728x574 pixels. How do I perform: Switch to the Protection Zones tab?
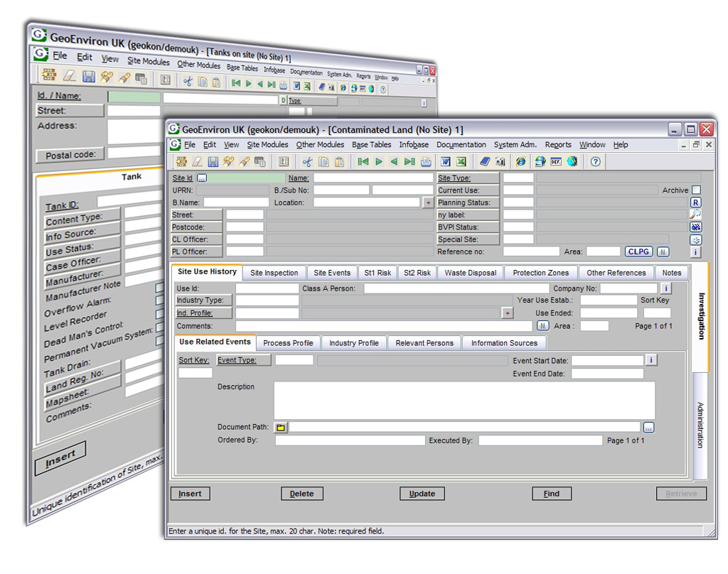point(540,273)
